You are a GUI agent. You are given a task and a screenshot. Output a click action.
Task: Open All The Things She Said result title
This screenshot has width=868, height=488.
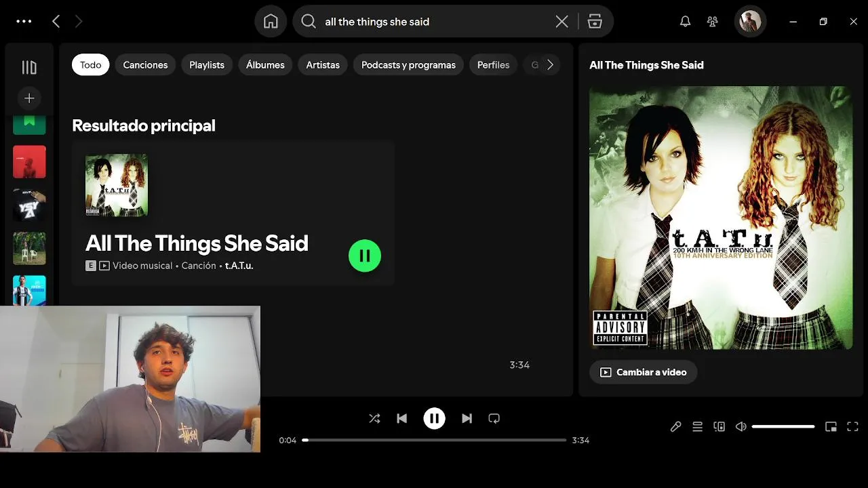(197, 243)
